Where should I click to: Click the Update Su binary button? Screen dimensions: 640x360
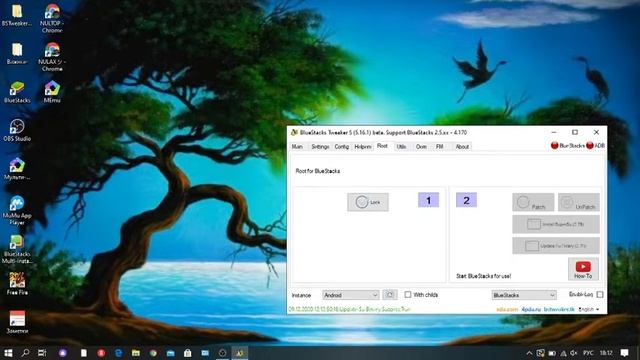click(x=556, y=246)
